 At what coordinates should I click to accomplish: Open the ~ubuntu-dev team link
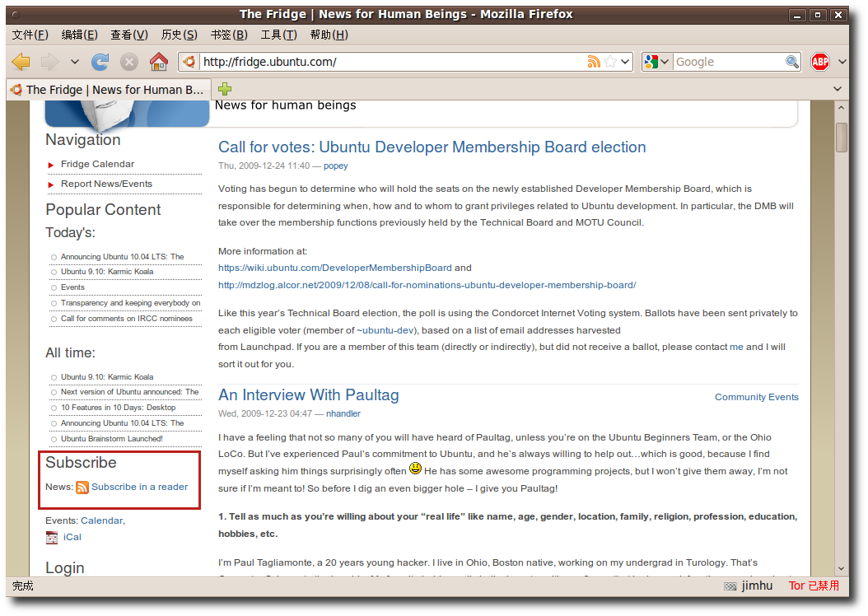[385, 330]
